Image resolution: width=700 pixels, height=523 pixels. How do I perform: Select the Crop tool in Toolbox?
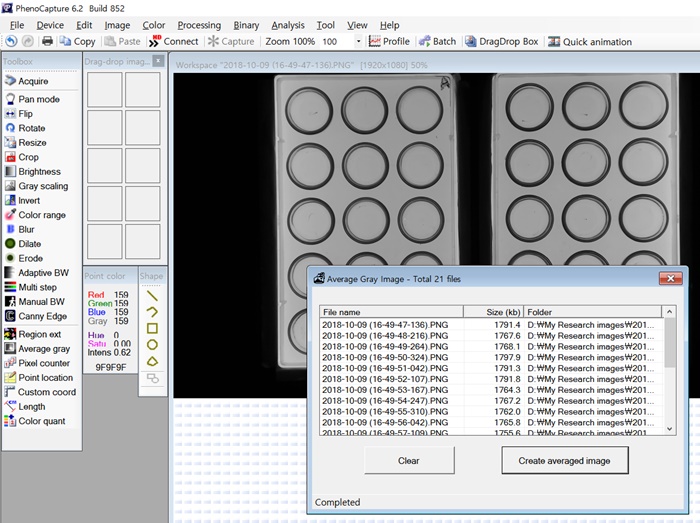coord(28,157)
